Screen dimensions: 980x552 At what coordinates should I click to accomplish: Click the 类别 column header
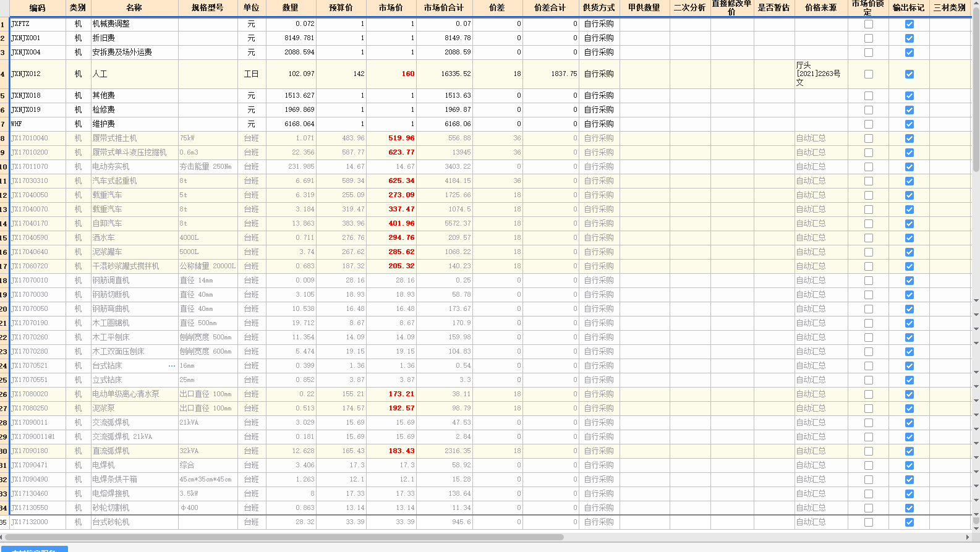(78, 8)
